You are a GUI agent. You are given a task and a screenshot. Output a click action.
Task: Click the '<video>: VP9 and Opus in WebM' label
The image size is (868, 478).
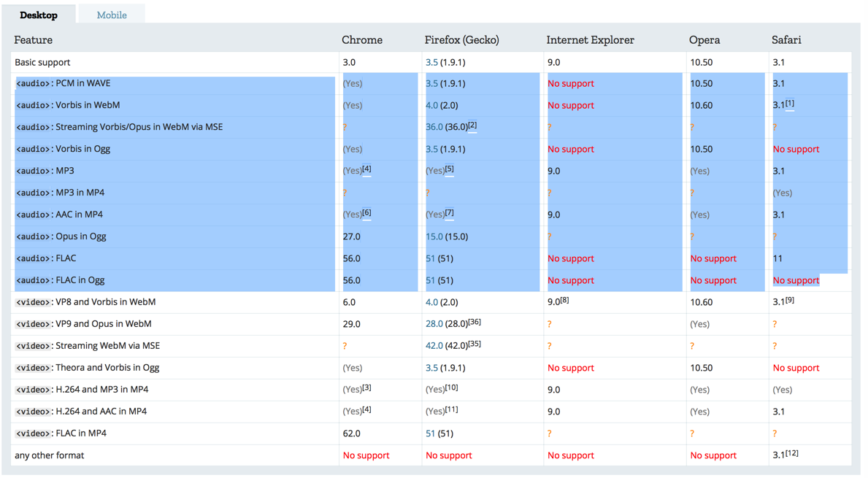pos(84,323)
